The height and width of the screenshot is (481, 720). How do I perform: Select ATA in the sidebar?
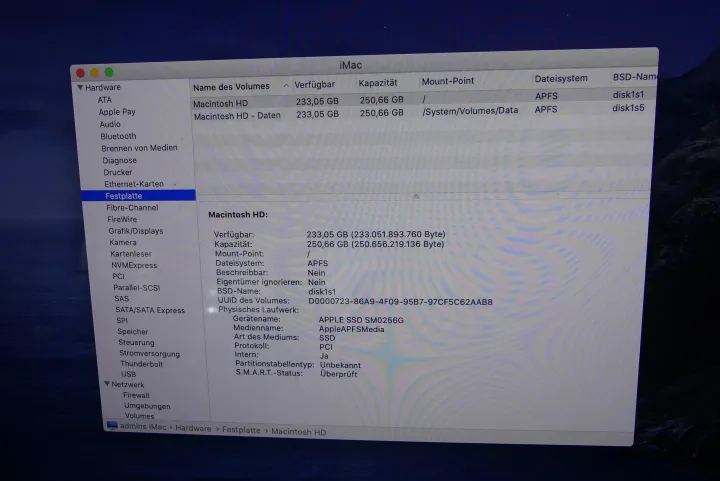pos(104,100)
